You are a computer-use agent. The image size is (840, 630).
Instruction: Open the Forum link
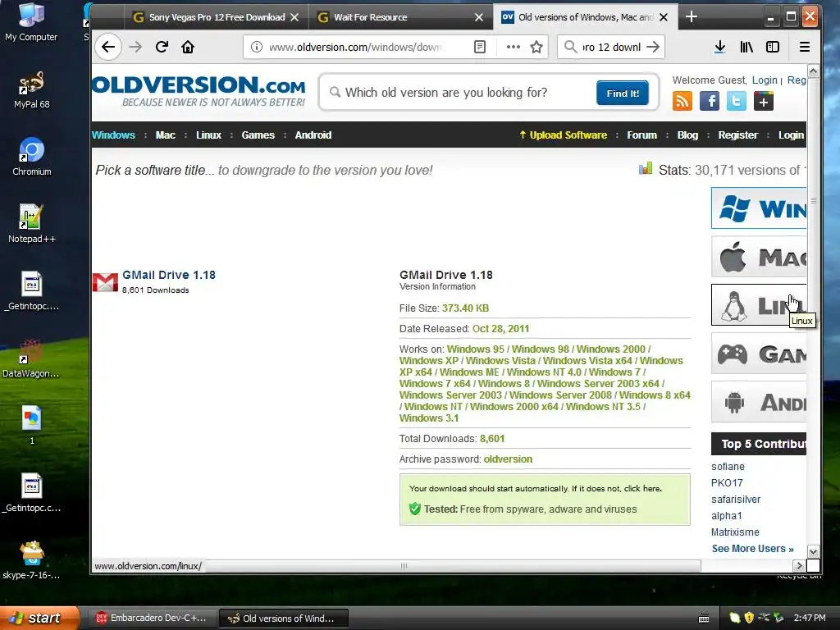coord(641,135)
